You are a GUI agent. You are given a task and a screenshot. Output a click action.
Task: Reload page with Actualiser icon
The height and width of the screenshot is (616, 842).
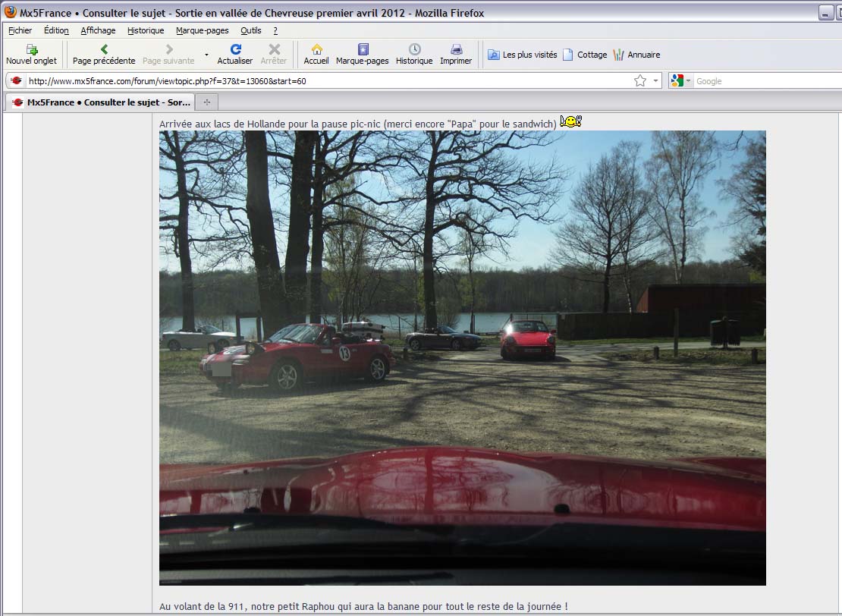click(235, 49)
